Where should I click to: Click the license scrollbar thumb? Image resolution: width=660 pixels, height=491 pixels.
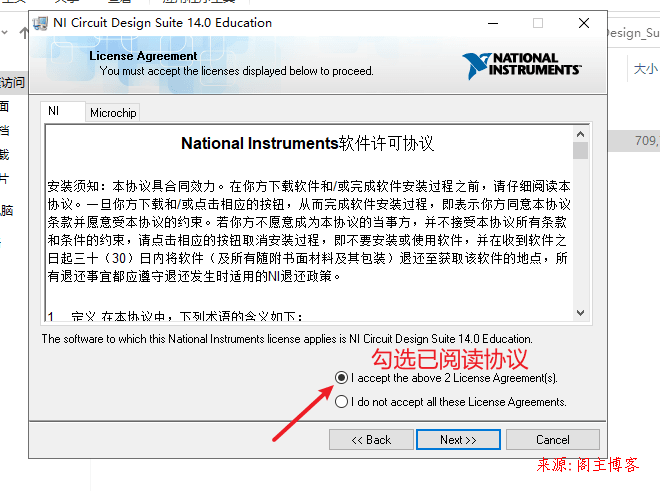click(x=580, y=151)
